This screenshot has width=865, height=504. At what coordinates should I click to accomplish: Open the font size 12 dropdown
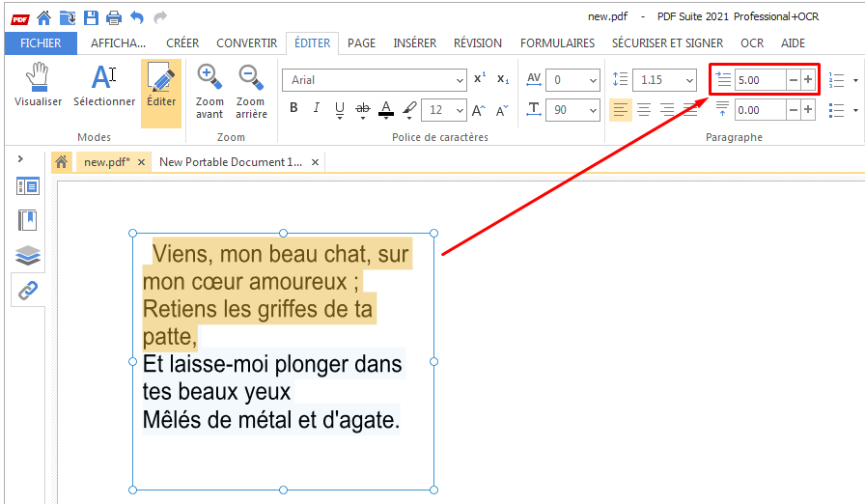click(459, 110)
